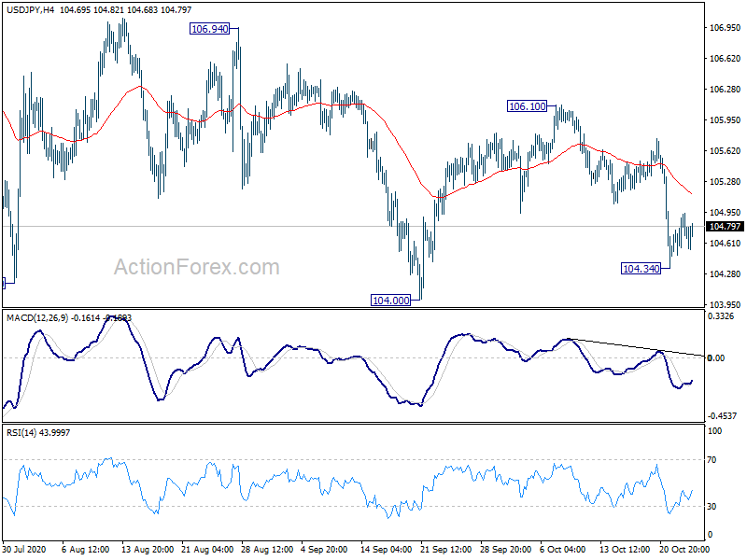Click the 105.280 price axis value
This screenshot has width=747, height=560.
pos(726,182)
